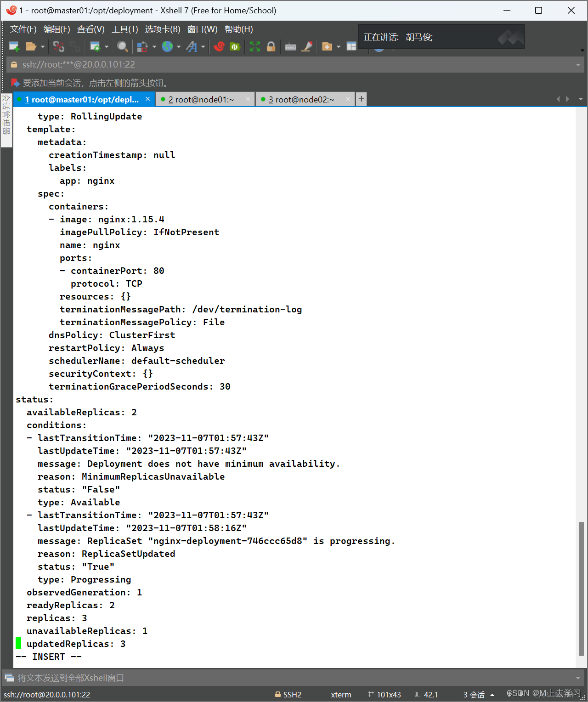Toggle full screen with green arrows icon
Viewport: 588px width, 702px height.
[255, 46]
